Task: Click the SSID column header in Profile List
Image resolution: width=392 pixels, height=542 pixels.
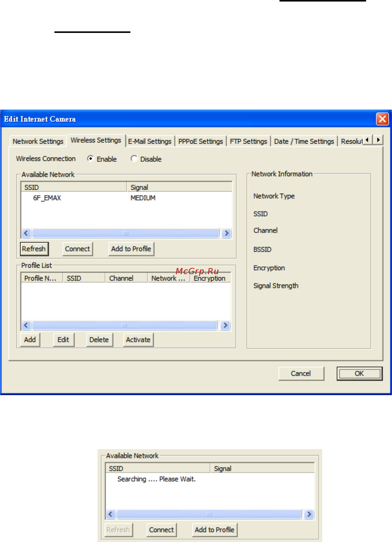Action: [84, 278]
